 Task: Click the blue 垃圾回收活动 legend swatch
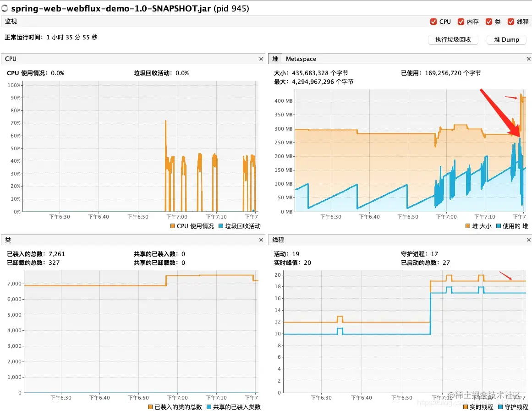pos(221,226)
